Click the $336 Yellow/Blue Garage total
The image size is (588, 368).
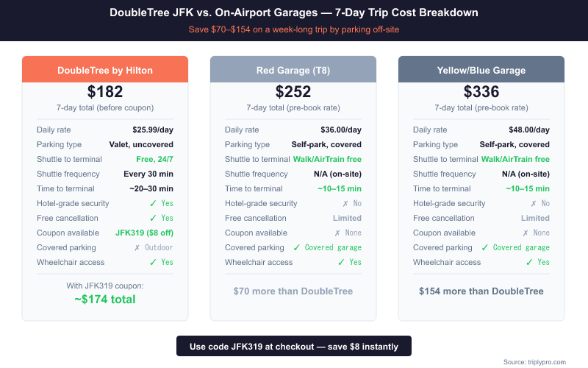pos(481,92)
